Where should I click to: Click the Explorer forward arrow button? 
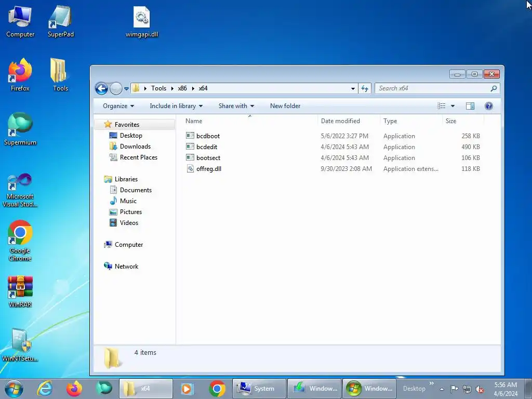tap(116, 88)
